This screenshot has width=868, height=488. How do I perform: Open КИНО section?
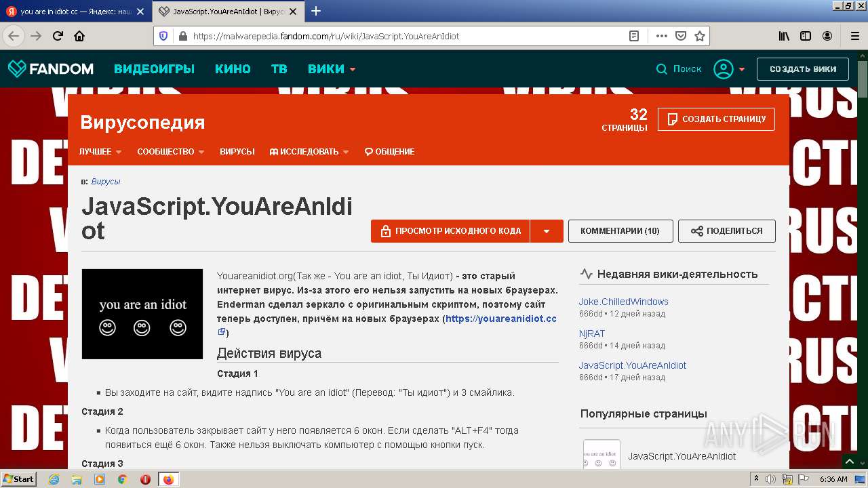[233, 68]
